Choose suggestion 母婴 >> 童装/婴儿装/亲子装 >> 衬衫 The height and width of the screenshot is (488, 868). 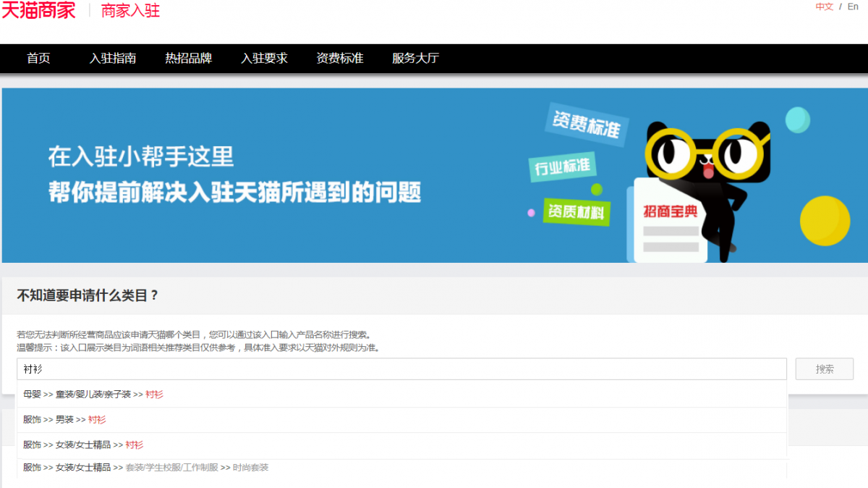pyautogui.click(x=401, y=395)
